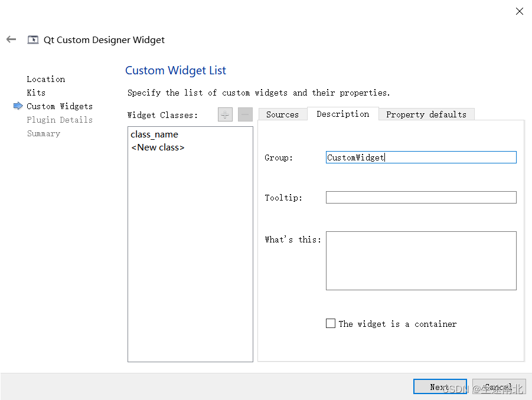Remove the widget class with the minus button
Screen dimensions: 532x400
[245, 114]
